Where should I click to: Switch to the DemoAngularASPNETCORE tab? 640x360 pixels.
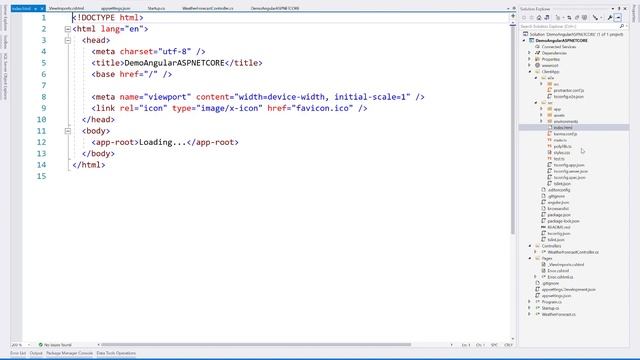[x=275, y=8]
